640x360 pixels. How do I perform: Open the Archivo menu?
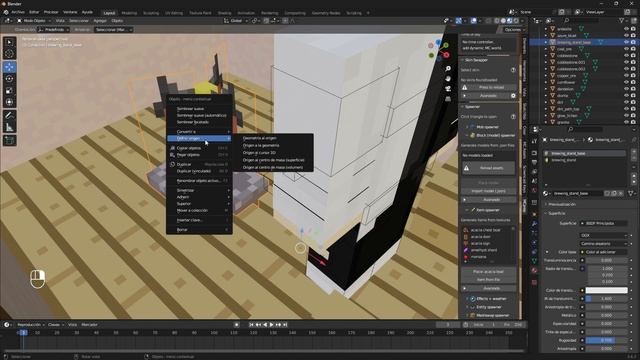click(x=18, y=12)
